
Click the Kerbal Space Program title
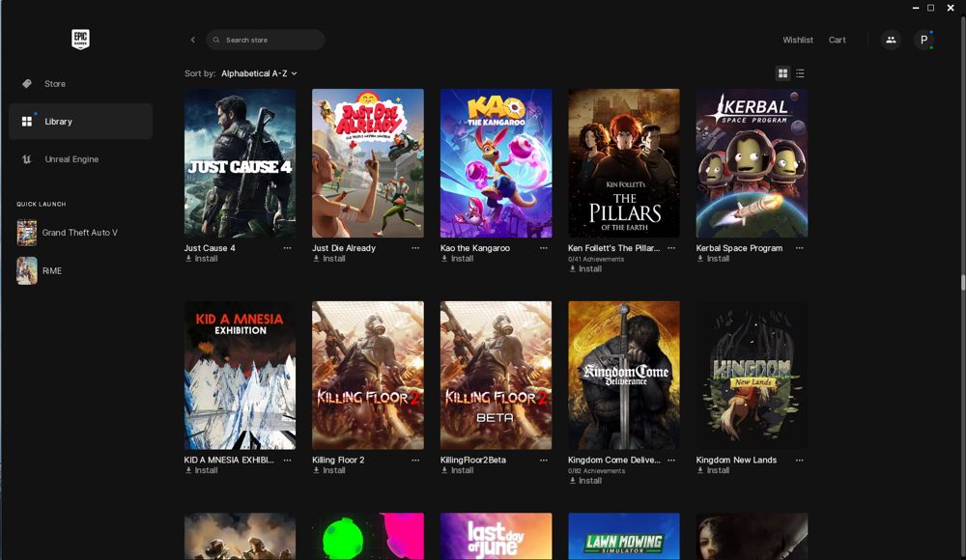(x=739, y=248)
